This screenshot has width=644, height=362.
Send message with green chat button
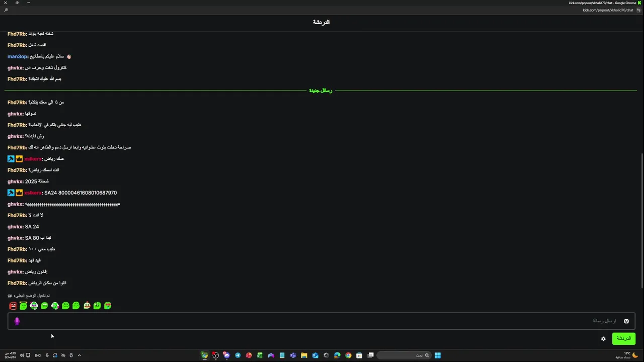pyautogui.click(x=623, y=338)
